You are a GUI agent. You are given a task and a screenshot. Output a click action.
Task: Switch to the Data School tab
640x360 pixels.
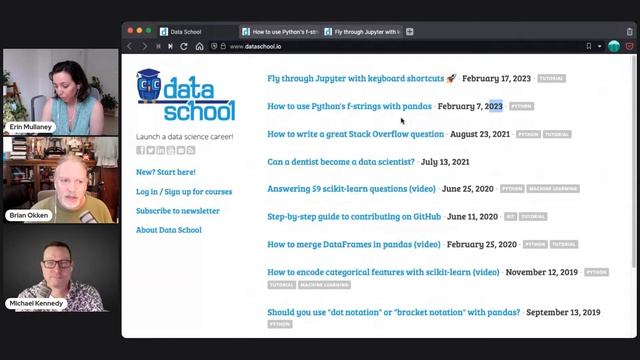point(198,32)
